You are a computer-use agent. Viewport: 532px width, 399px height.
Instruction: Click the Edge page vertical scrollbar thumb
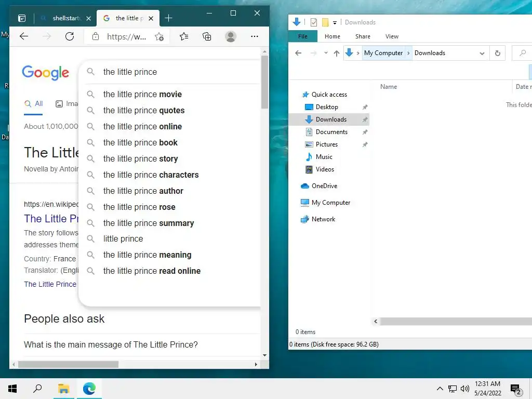[264, 82]
